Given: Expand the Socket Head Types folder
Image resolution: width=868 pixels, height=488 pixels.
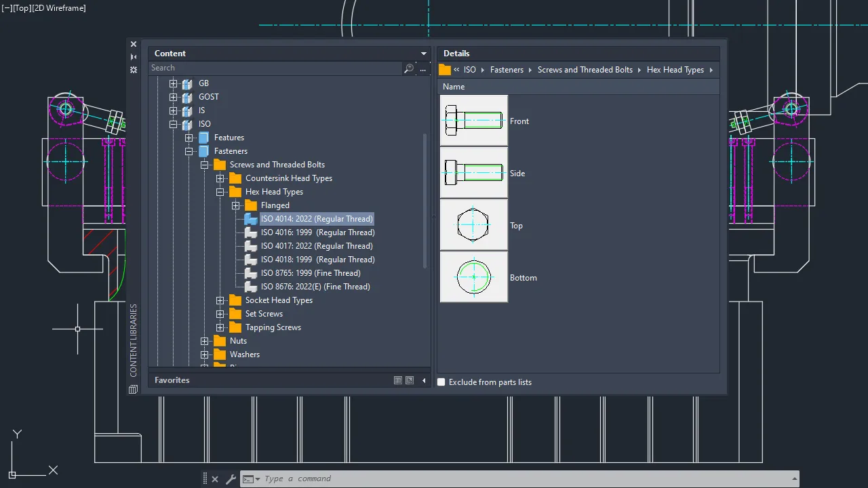Looking at the screenshot, I should point(220,300).
